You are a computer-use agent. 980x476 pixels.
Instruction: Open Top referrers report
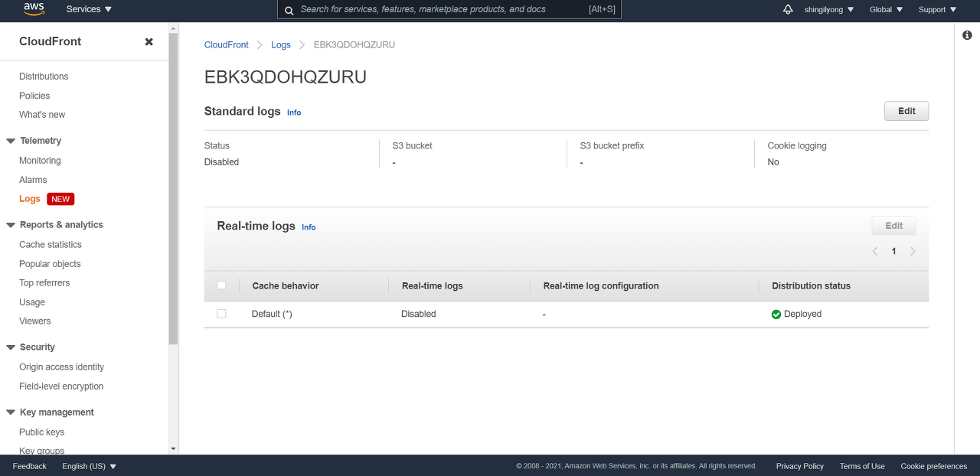tap(44, 283)
